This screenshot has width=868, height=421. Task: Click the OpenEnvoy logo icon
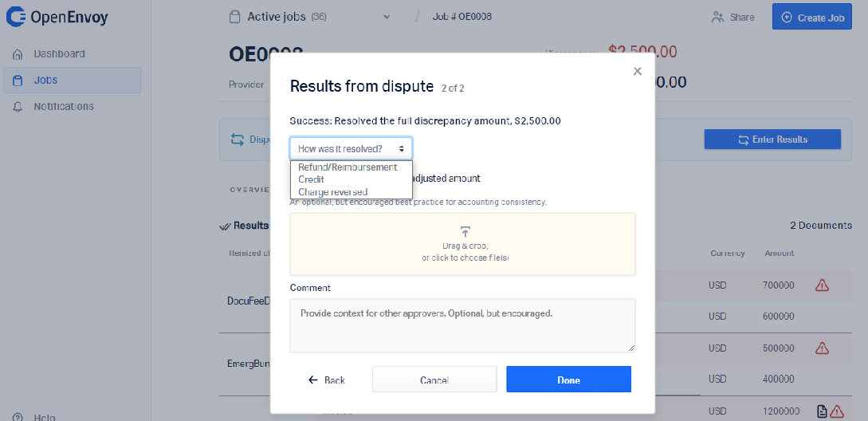(x=15, y=18)
